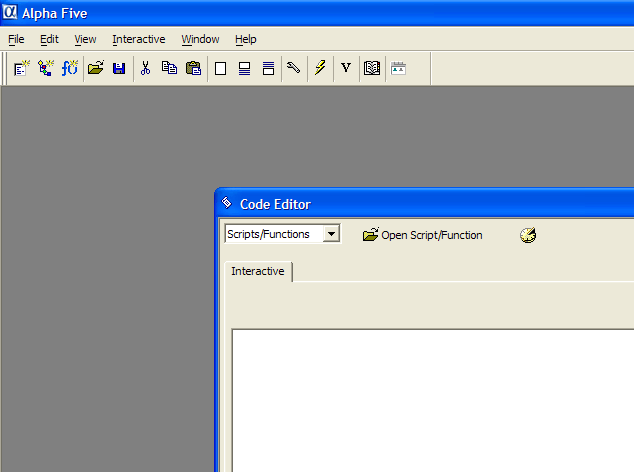Screen dimensions: 634x472
Task: Open the View menu
Action: coord(85,39)
